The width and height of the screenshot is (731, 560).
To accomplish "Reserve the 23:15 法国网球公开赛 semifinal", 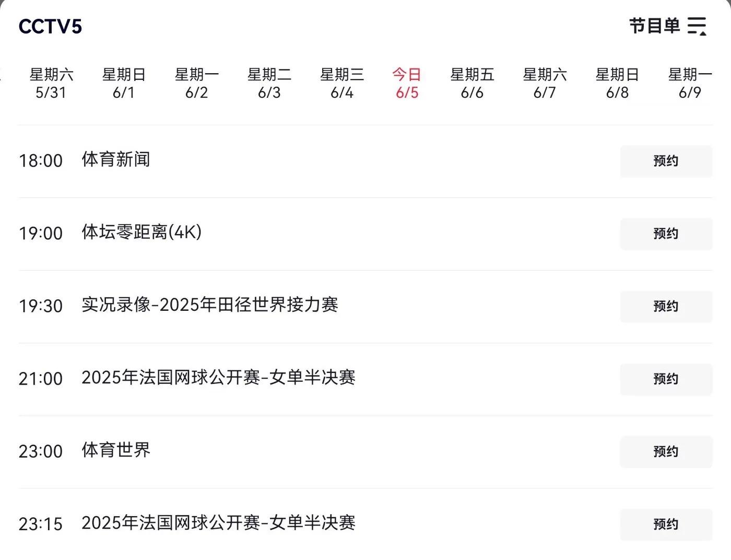I will (666, 524).
